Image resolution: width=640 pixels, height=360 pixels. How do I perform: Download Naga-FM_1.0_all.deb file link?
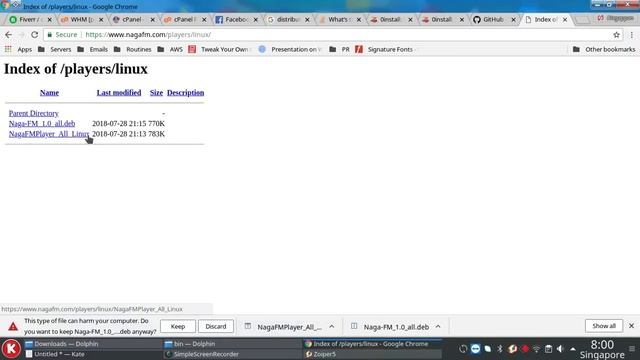point(42,123)
